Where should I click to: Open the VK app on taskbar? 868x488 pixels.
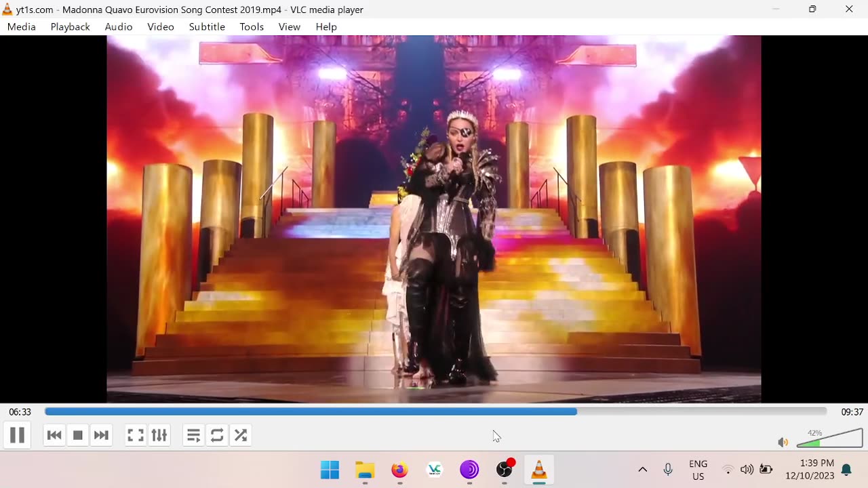point(435,470)
